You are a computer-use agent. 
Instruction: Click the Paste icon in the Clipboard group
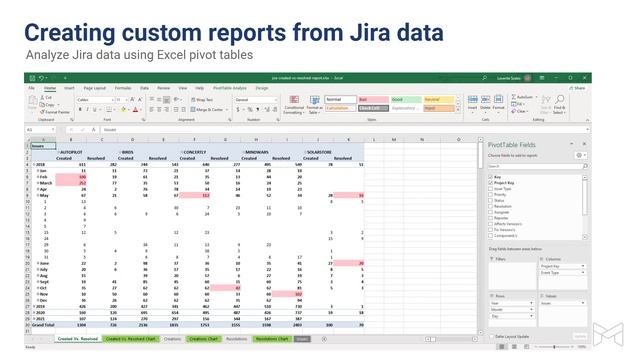[x=32, y=101]
